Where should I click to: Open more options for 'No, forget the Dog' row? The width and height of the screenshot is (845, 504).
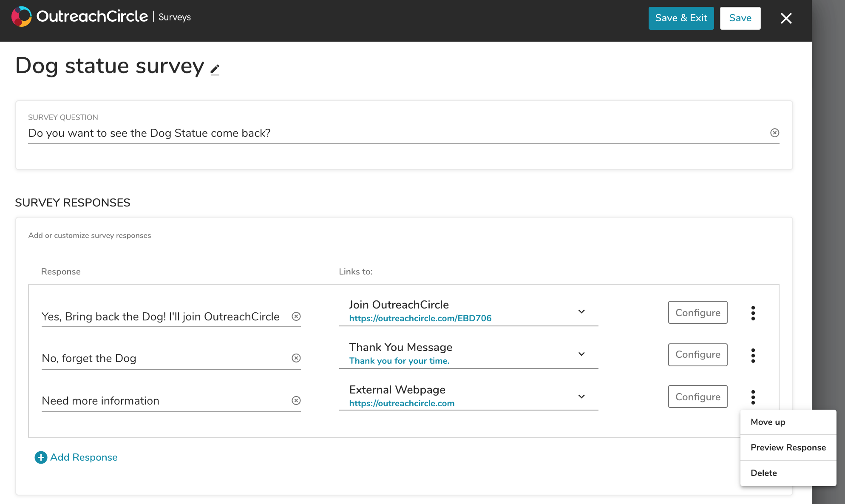click(x=753, y=355)
